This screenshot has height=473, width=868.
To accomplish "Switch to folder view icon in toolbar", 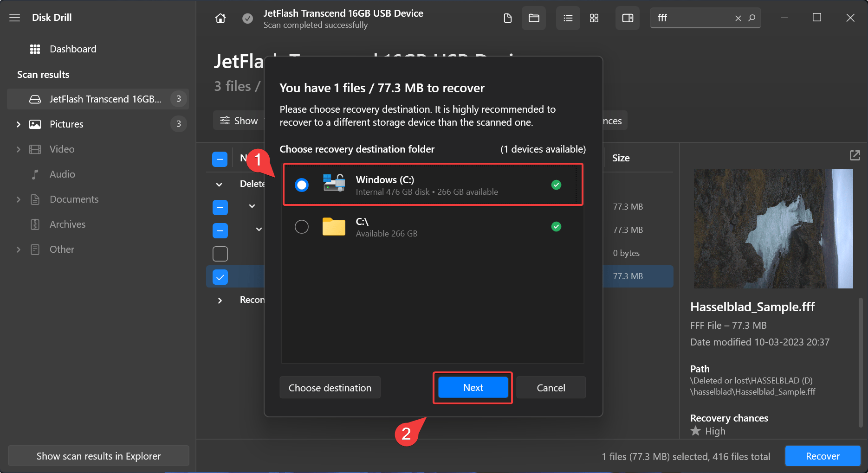I will [534, 18].
